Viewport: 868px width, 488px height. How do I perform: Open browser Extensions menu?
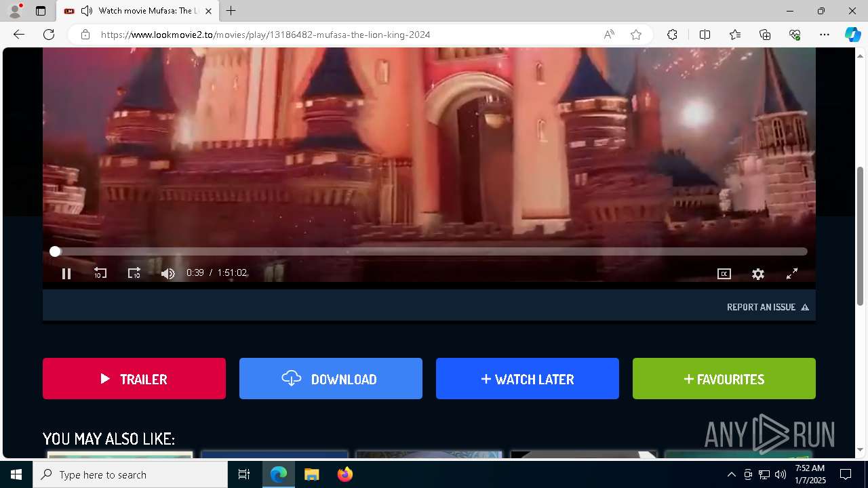672,35
